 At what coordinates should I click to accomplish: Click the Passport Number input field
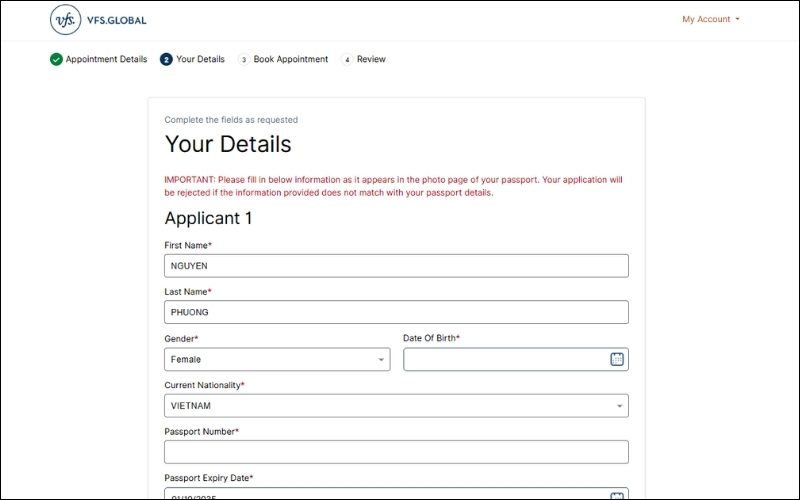pyautogui.click(x=396, y=452)
